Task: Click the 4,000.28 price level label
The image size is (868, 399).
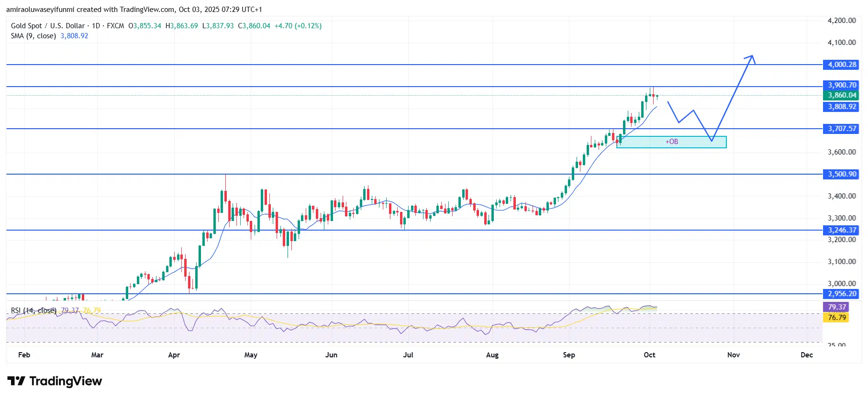Action: 842,65
